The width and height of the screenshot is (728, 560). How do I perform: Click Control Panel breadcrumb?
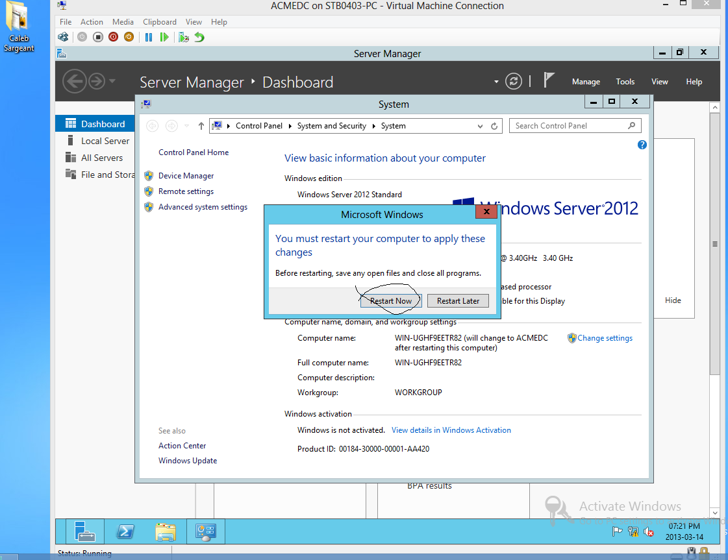click(x=258, y=126)
